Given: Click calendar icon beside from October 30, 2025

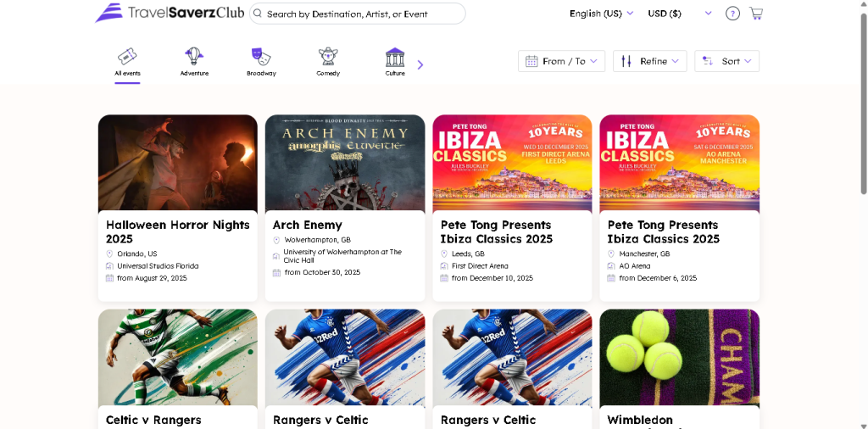Looking at the screenshot, I should pyautogui.click(x=277, y=272).
